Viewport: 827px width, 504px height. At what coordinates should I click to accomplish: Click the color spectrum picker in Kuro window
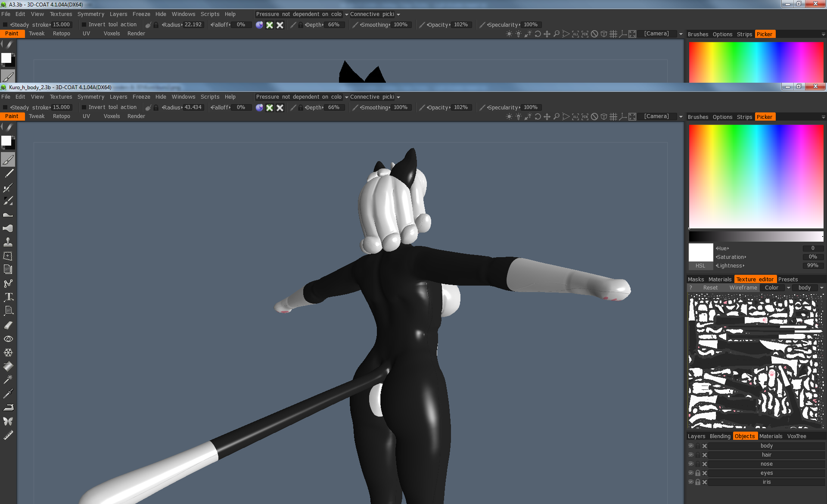pos(756,177)
